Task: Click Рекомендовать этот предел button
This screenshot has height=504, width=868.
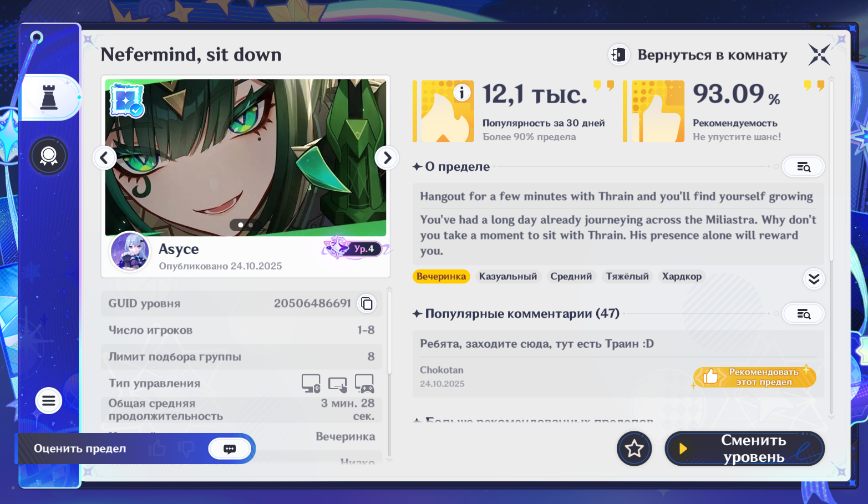Action: [755, 377]
